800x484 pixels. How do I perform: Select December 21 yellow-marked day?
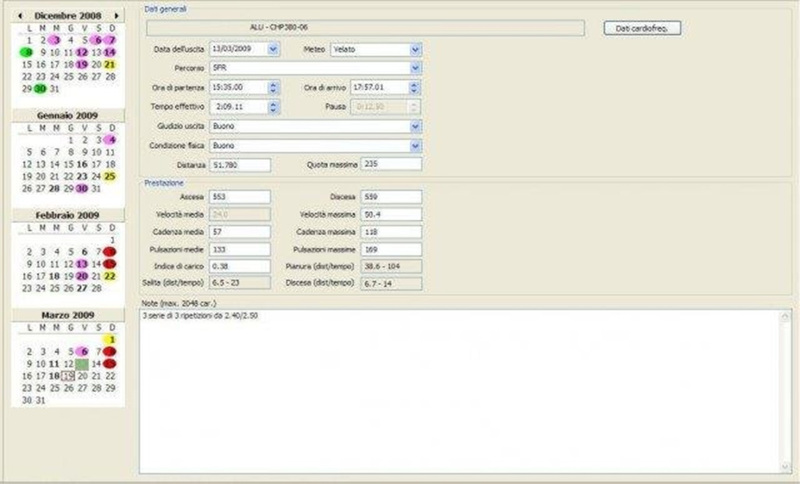[110, 64]
